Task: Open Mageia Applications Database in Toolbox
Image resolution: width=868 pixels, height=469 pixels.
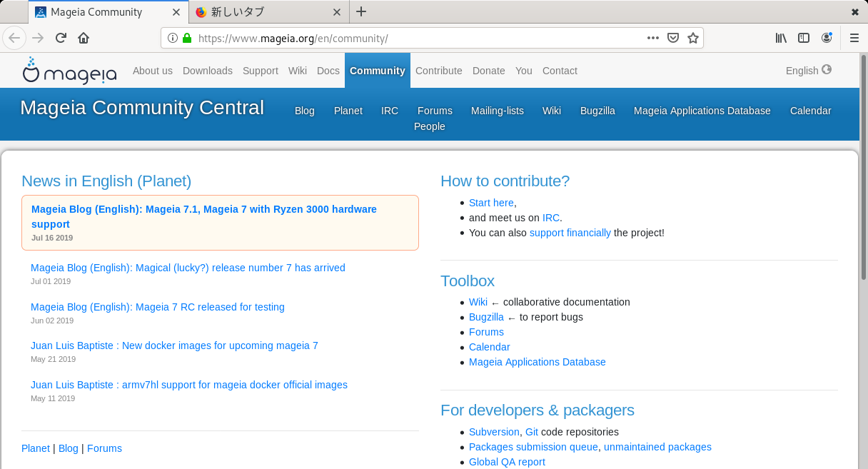Action: [538, 362]
